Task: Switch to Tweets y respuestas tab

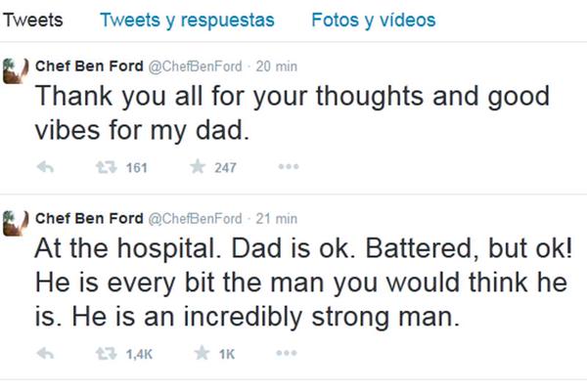Action: click(187, 21)
